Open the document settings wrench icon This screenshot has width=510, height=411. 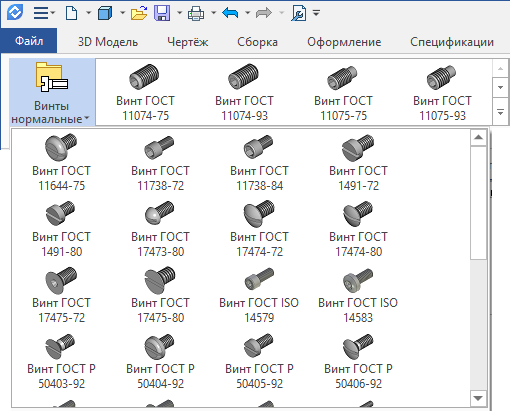[x=299, y=13]
